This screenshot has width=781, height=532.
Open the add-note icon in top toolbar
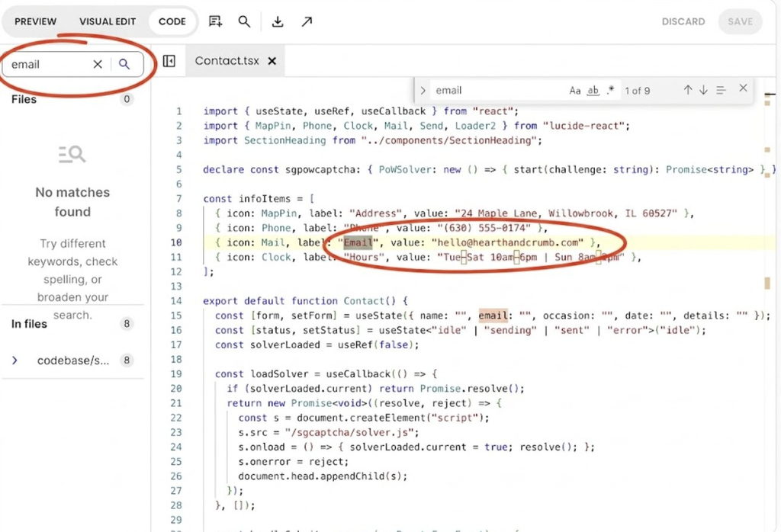tap(215, 21)
